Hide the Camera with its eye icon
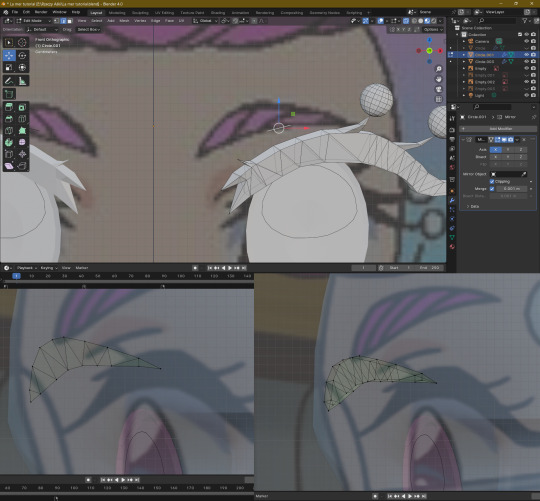The width and height of the screenshot is (540, 501). (x=527, y=41)
